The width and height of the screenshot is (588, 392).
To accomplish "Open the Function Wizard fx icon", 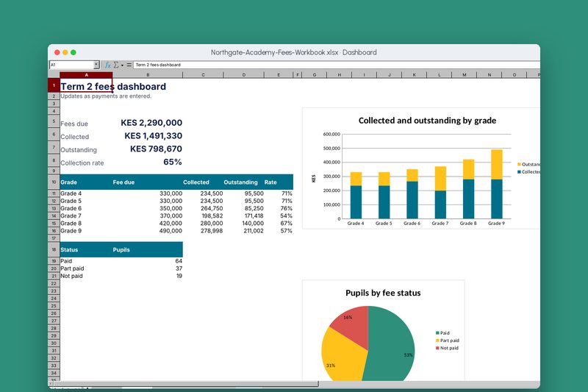I will (x=107, y=65).
